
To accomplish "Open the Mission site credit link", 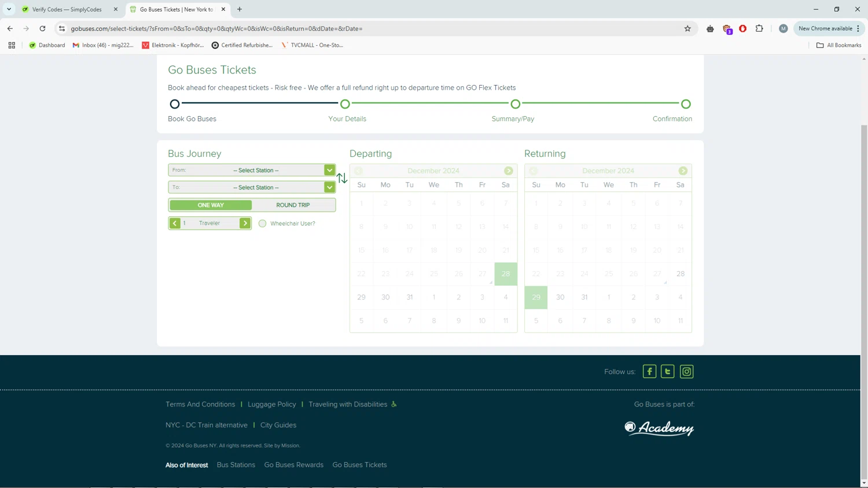I will [290, 446].
